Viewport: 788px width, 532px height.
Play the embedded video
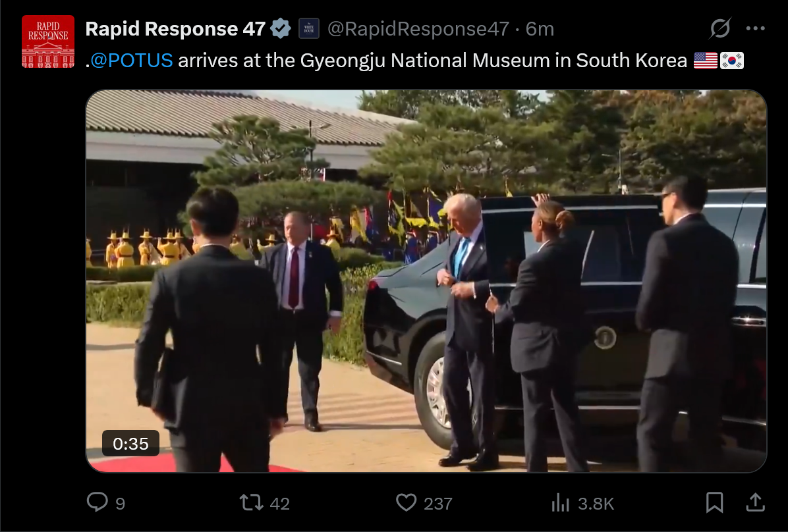tap(426, 281)
